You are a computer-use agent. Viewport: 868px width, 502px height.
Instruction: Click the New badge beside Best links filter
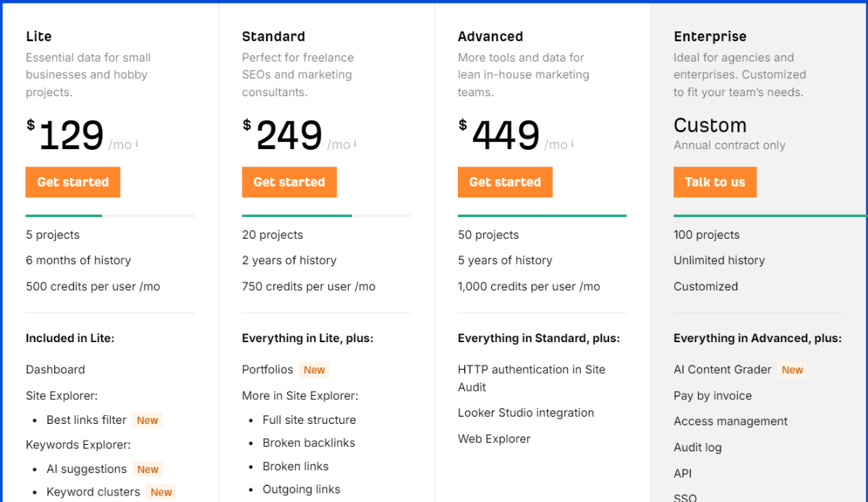(x=148, y=420)
